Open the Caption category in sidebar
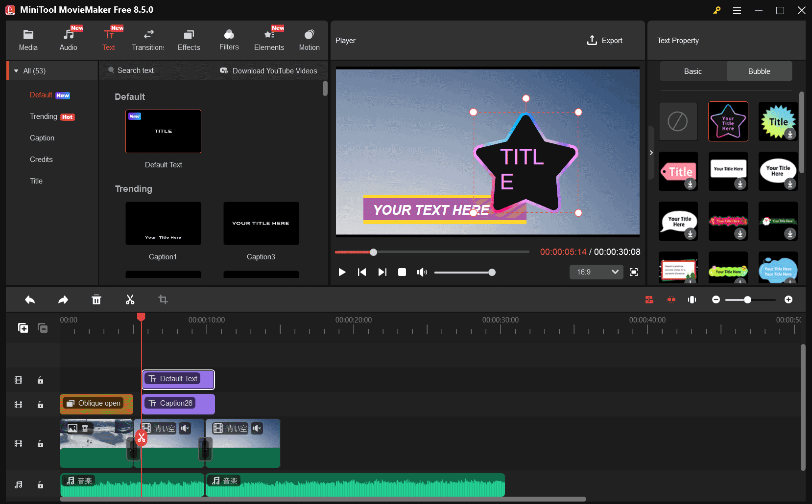 (42, 137)
